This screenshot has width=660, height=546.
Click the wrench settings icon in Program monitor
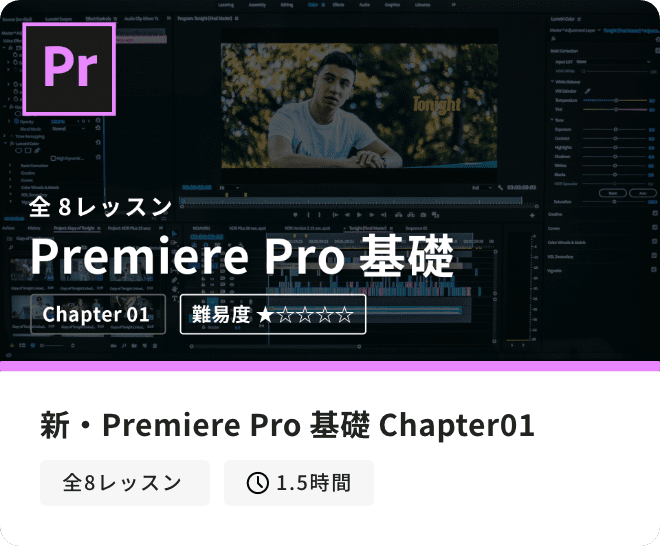point(500,188)
